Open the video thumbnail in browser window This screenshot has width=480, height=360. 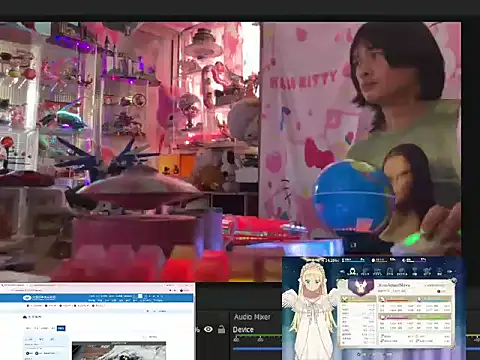(119, 351)
